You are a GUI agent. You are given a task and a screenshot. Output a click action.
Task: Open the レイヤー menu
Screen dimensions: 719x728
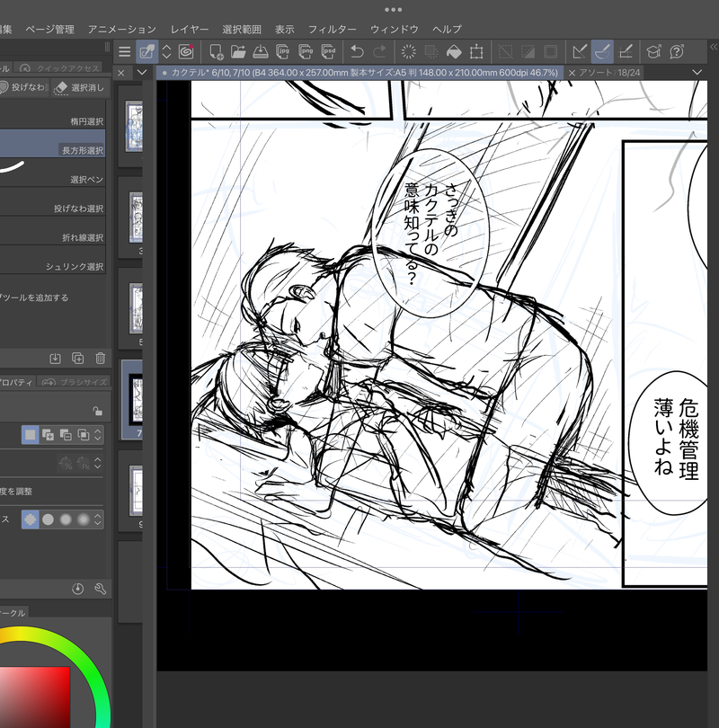[x=190, y=30]
